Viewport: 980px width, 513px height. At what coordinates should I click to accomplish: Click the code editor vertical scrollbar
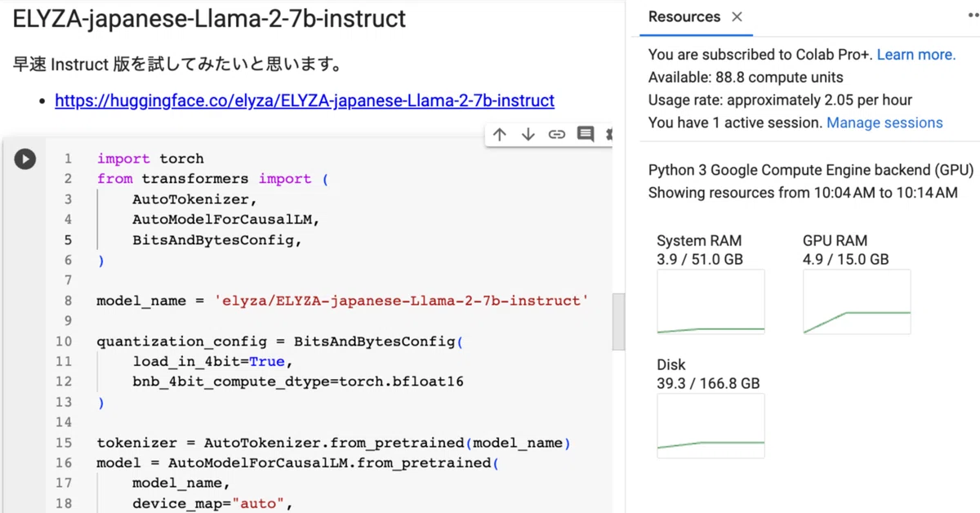(x=618, y=321)
